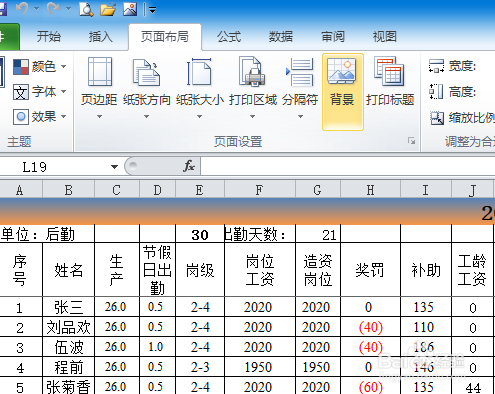Click the Redo icon in quick access toolbar

tap(53, 9)
